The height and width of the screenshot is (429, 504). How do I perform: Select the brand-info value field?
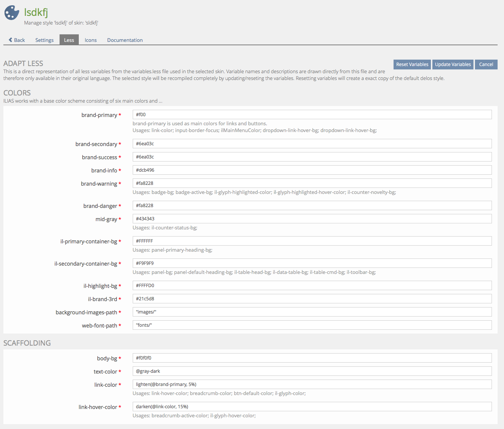click(312, 170)
